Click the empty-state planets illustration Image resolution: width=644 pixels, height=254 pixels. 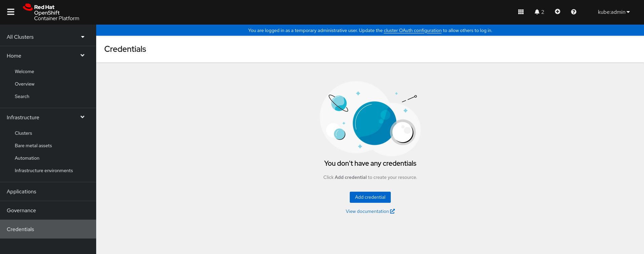(x=370, y=118)
